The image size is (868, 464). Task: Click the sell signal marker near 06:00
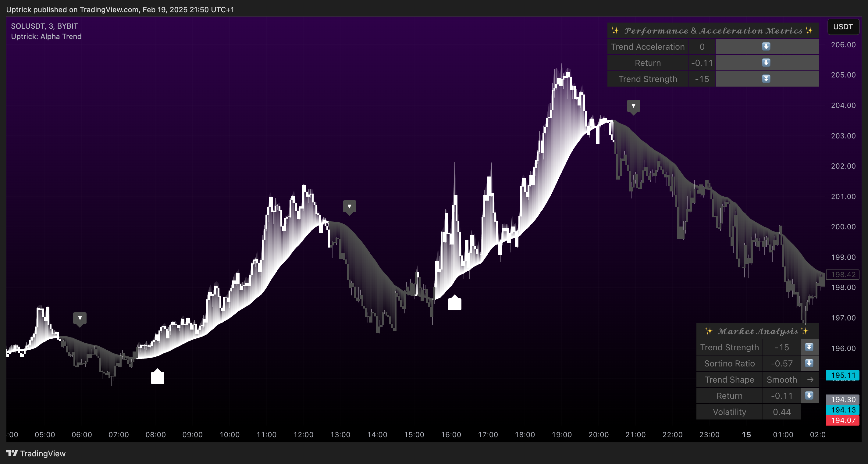click(80, 319)
